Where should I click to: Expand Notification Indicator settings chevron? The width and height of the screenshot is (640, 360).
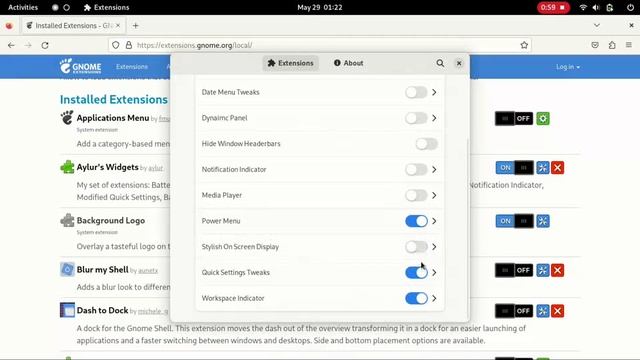coord(434,169)
